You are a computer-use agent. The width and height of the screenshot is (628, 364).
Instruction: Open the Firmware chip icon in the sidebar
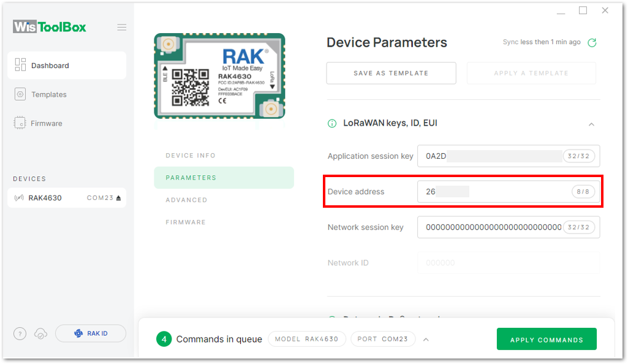click(x=20, y=123)
